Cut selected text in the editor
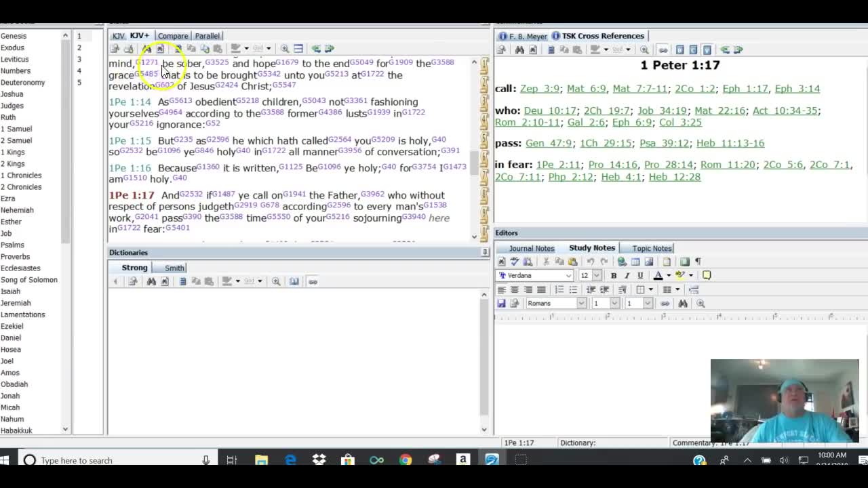Screen dimensions: 868x488 point(546,262)
